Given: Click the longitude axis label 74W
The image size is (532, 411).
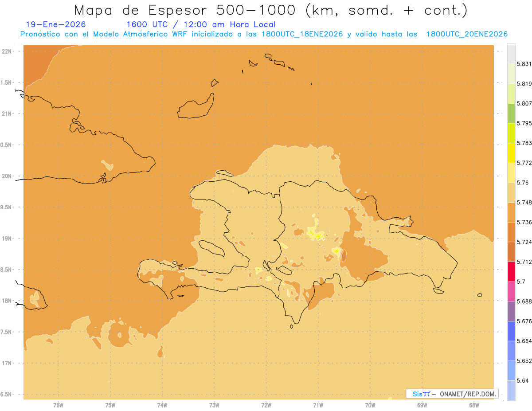Looking at the screenshot, I should [x=162, y=405].
